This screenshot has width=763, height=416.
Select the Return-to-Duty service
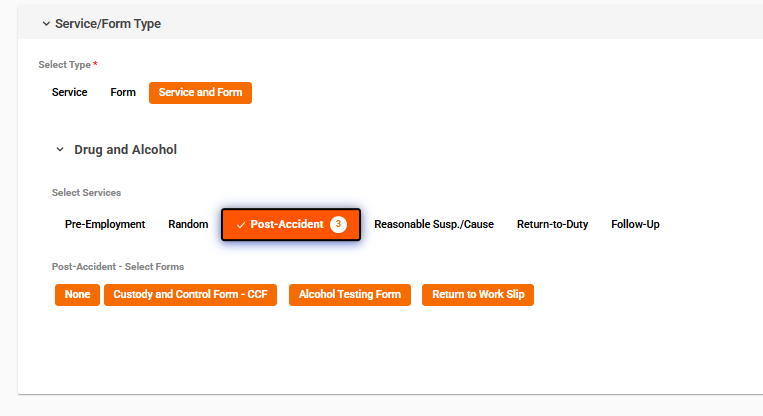552,225
